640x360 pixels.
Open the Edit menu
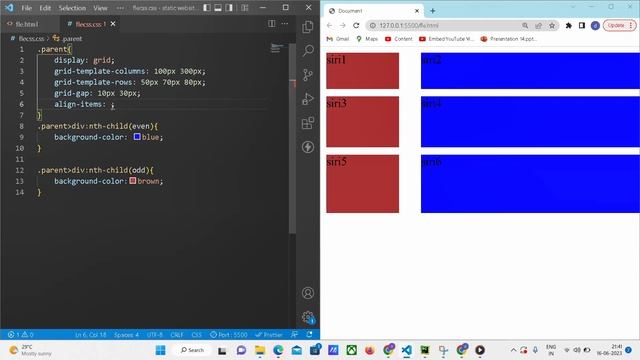tap(45, 8)
